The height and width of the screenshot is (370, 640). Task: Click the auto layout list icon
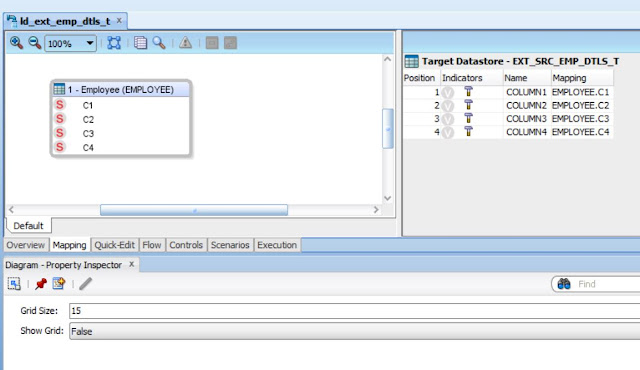pos(140,43)
